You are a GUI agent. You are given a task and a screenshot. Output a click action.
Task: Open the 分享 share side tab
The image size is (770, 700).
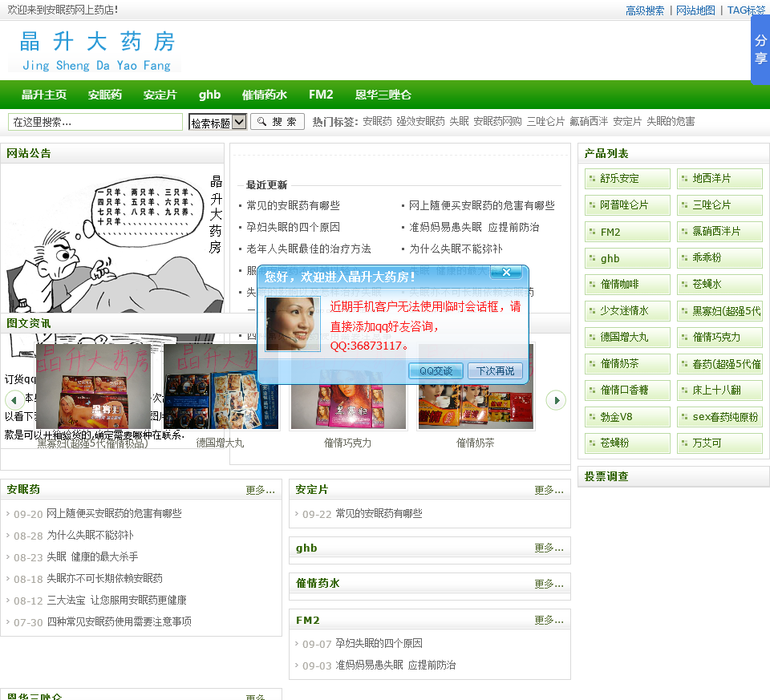click(x=760, y=49)
